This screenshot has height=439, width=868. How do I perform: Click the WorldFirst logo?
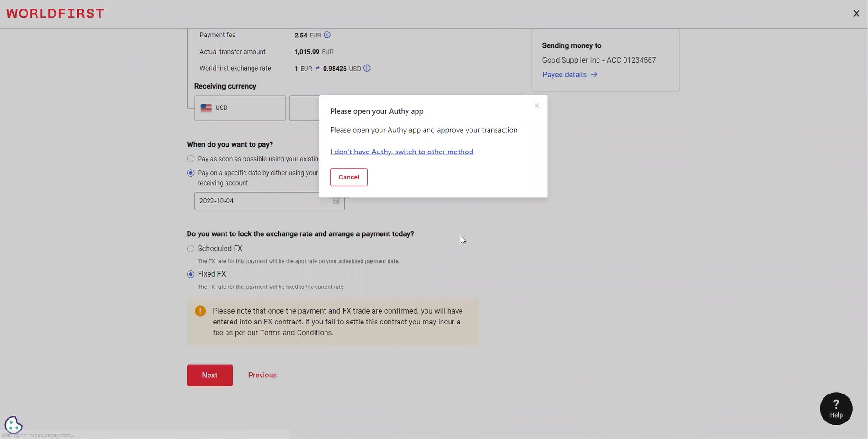pyautogui.click(x=54, y=13)
